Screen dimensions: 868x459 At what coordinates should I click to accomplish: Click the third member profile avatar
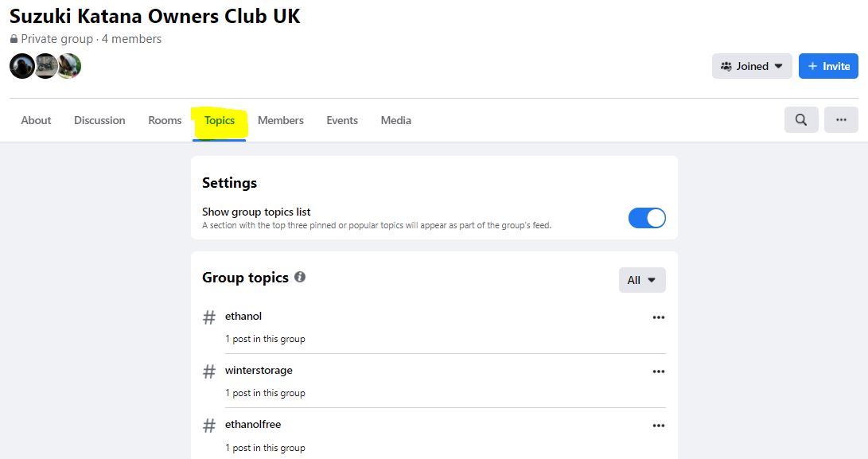(69, 66)
